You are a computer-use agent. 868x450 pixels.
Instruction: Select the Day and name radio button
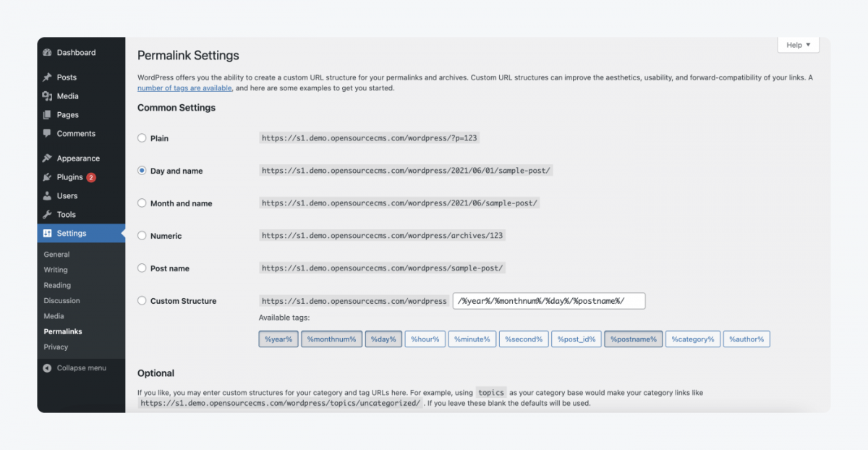coord(142,171)
